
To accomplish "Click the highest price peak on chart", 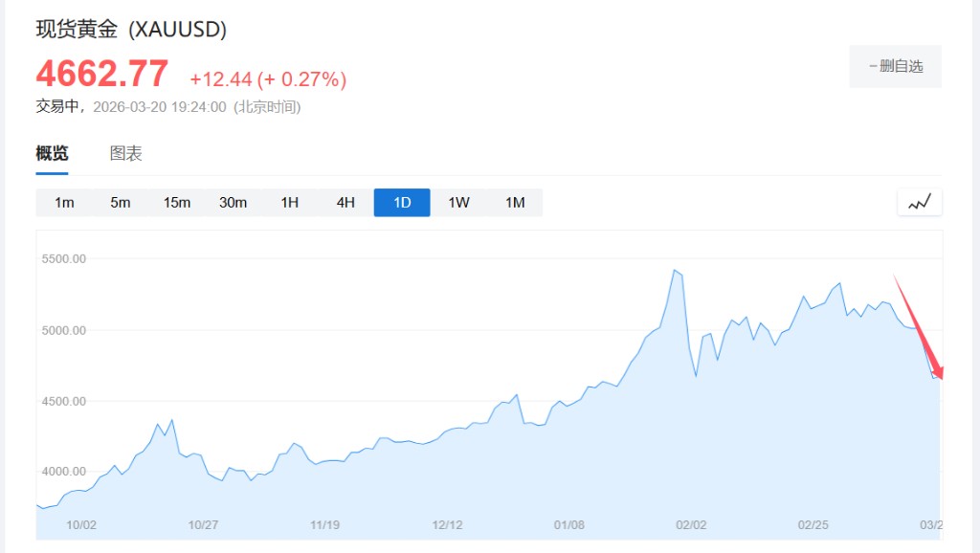I will click(675, 271).
